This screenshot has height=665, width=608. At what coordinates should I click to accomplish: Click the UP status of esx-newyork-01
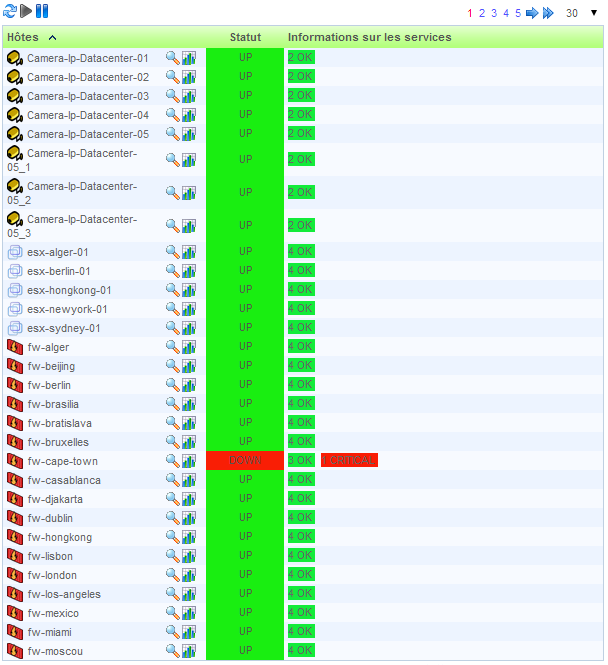(x=245, y=308)
